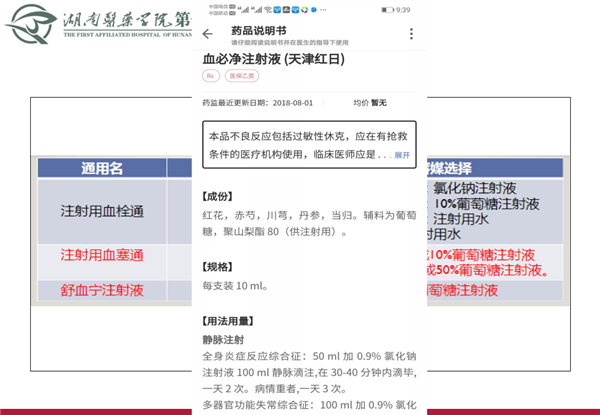Click the 通用名 table header in slide
The width and height of the screenshot is (600, 415).
pyautogui.click(x=102, y=168)
